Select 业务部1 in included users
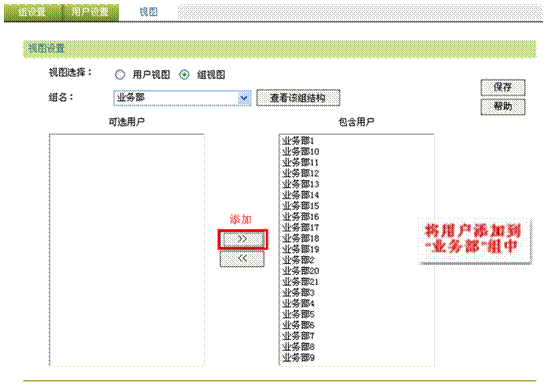This screenshot has height=387, width=547. (x=298, y=141)
